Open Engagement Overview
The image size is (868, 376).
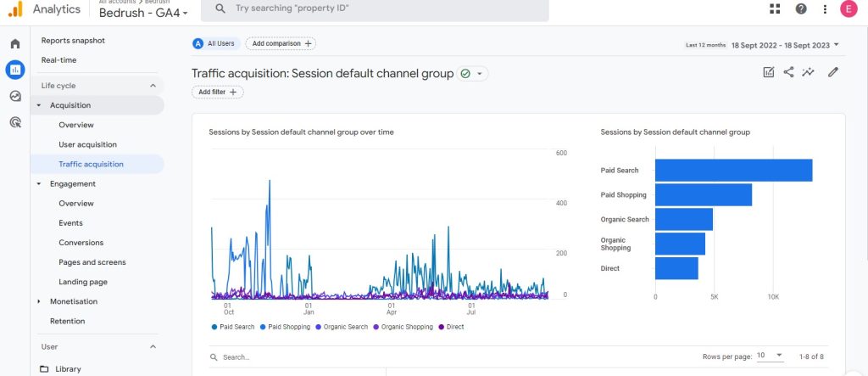pos(76,204)
